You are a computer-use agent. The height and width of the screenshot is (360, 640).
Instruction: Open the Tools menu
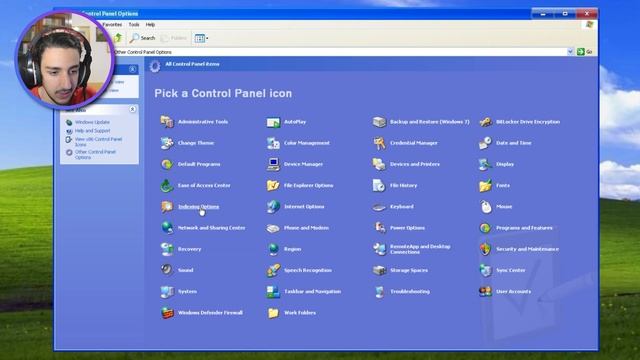tap(134, 24)
